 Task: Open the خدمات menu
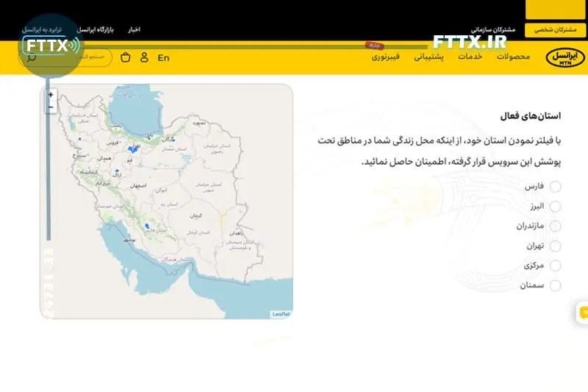coord(470,57)
